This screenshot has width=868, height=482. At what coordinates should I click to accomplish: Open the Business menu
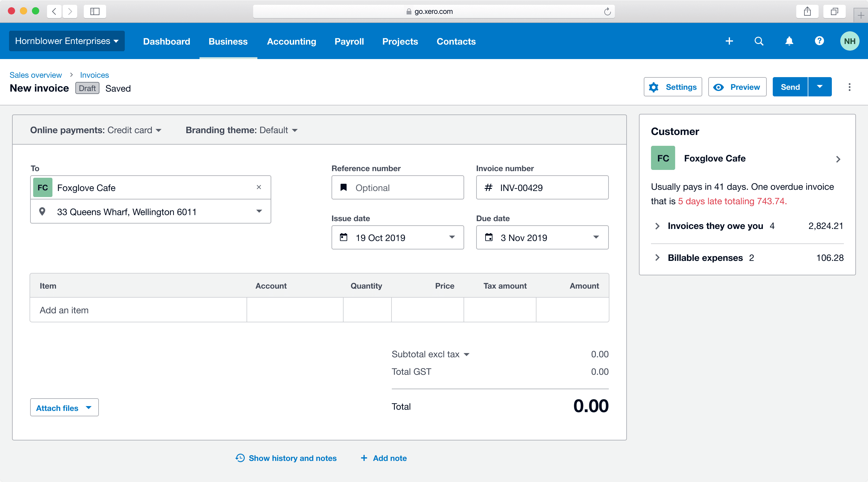click(228, 41)
